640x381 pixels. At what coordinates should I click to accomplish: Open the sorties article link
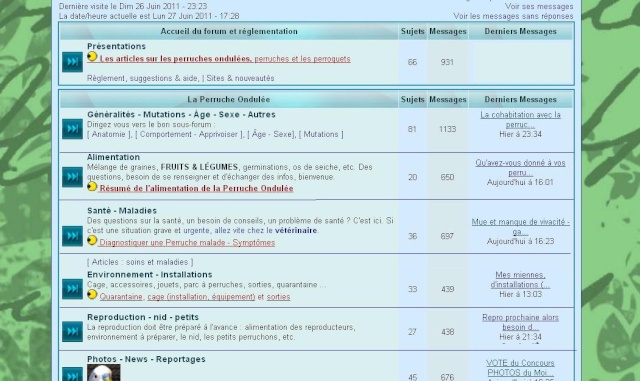point(278,297)
